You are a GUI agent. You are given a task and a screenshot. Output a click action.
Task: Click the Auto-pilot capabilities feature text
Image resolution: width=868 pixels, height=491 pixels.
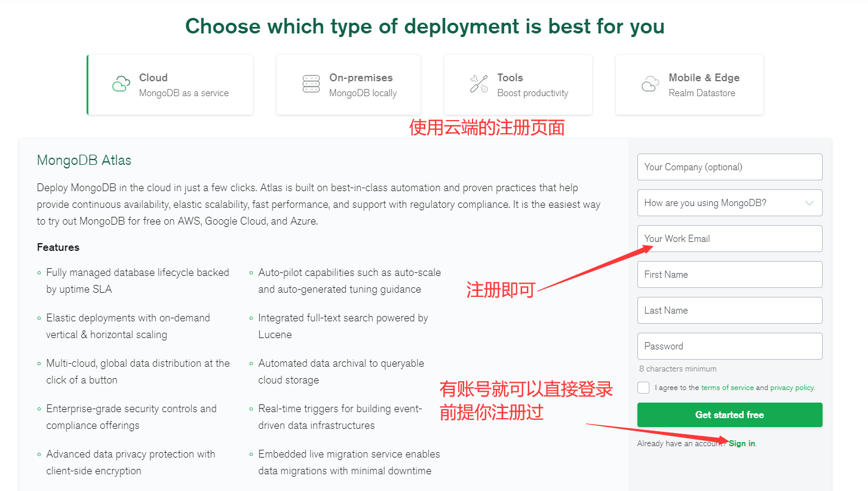(x=349, y=281)
